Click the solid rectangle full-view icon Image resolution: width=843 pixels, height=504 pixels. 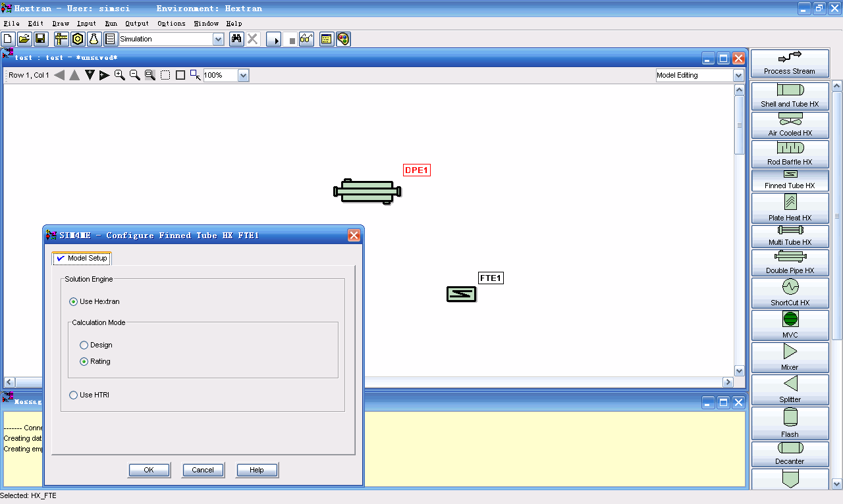pos(180,75)
